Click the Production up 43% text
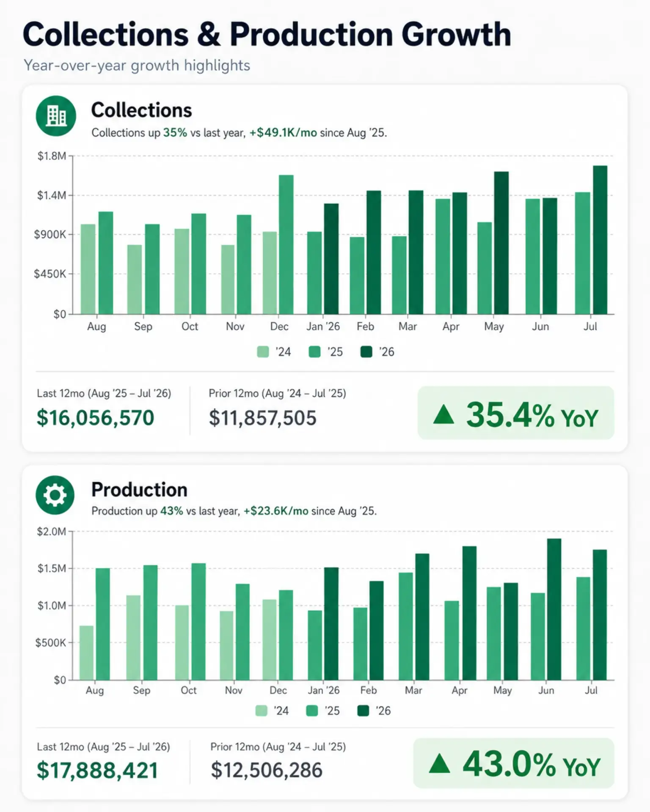Screen dimensions: 650x812 pyautogui.click(x=137, y=511)
